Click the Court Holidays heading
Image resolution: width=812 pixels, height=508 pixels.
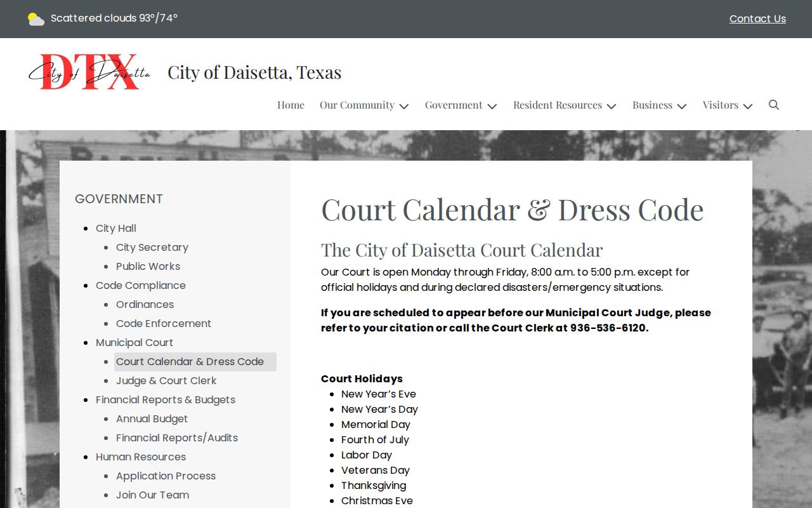coord(362,378)
